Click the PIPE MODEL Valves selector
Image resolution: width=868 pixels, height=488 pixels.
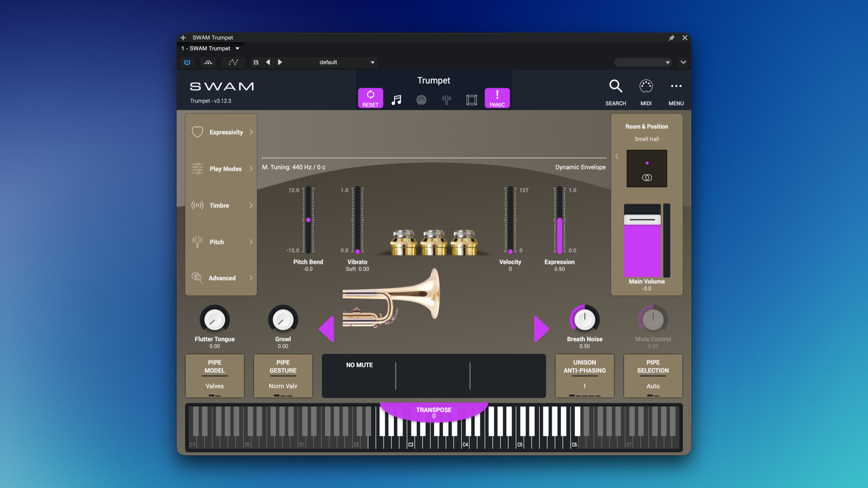point(215,376)
